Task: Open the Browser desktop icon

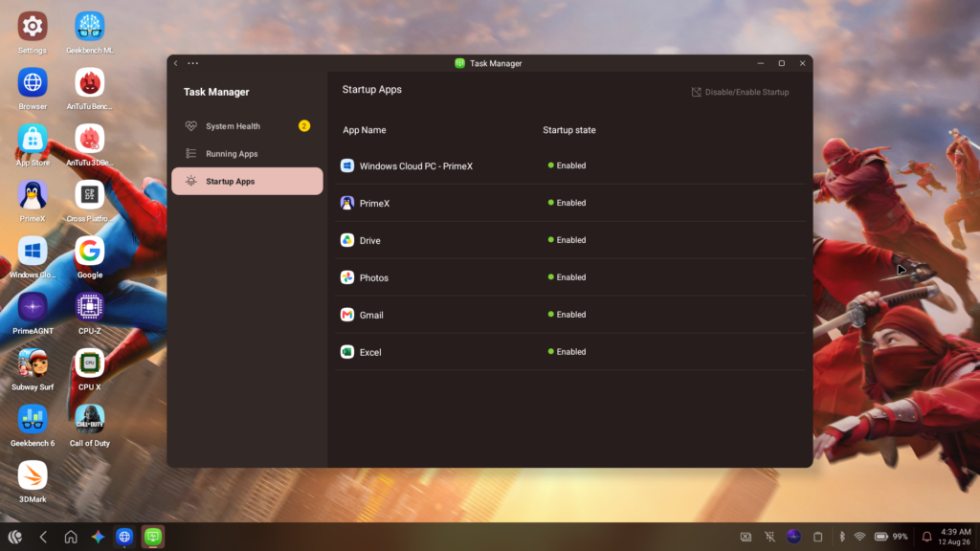Action: pos(33,82)
